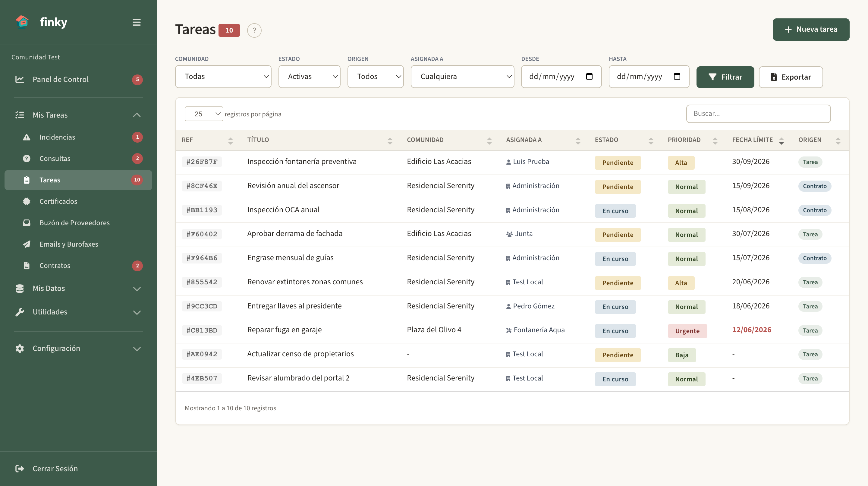Click the Panel de Control chart icon
The image size is (868, 486).
(x=20, y=80)
